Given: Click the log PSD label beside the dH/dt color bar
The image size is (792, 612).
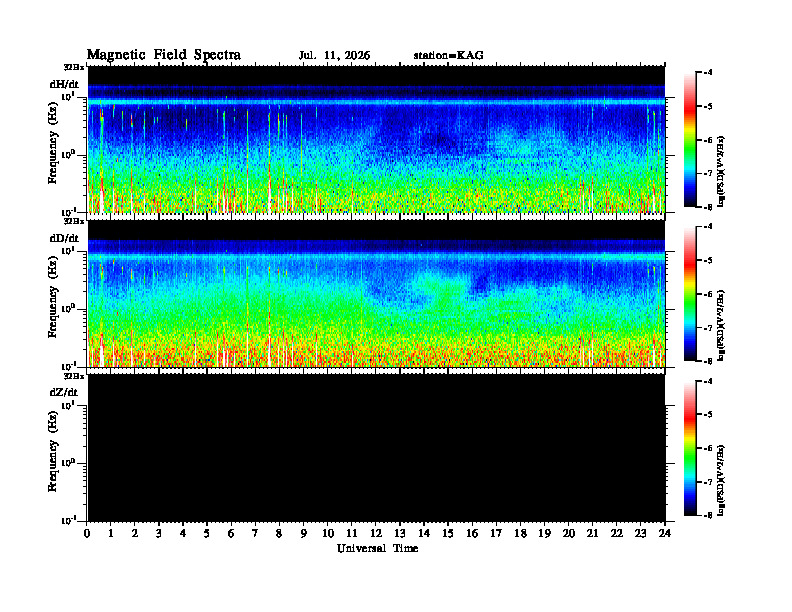Looking at the screenshot, I should pyautogui.click(x=721, y=171).
